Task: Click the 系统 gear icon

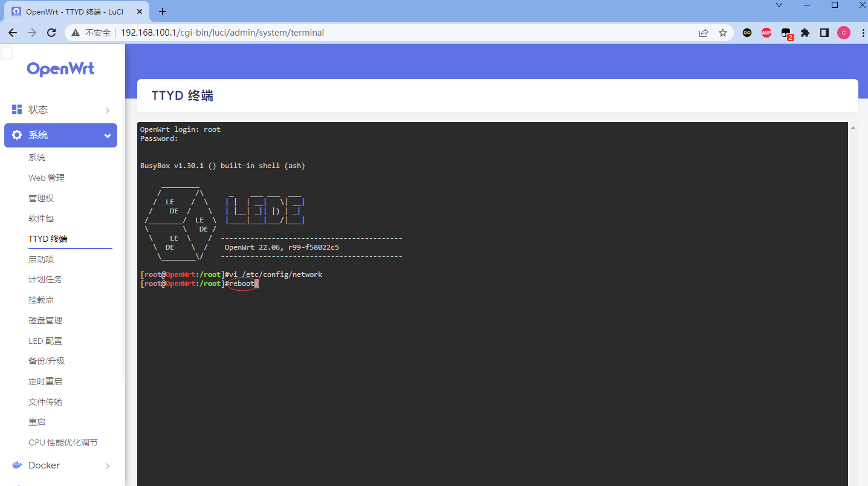Action: [17, 135]
